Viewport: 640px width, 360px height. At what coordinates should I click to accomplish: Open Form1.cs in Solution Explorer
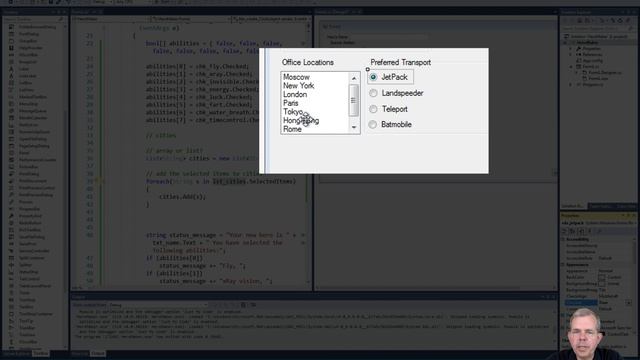click(x=591, y=67)
